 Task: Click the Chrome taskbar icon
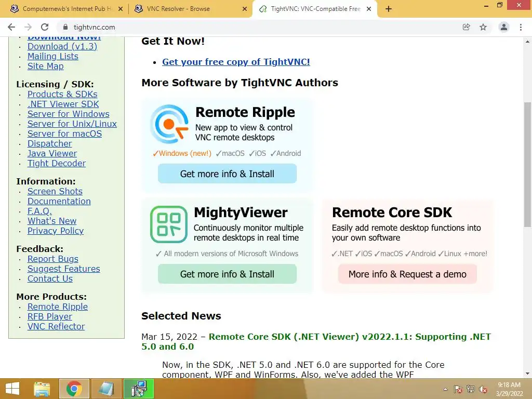coord(74,389)
